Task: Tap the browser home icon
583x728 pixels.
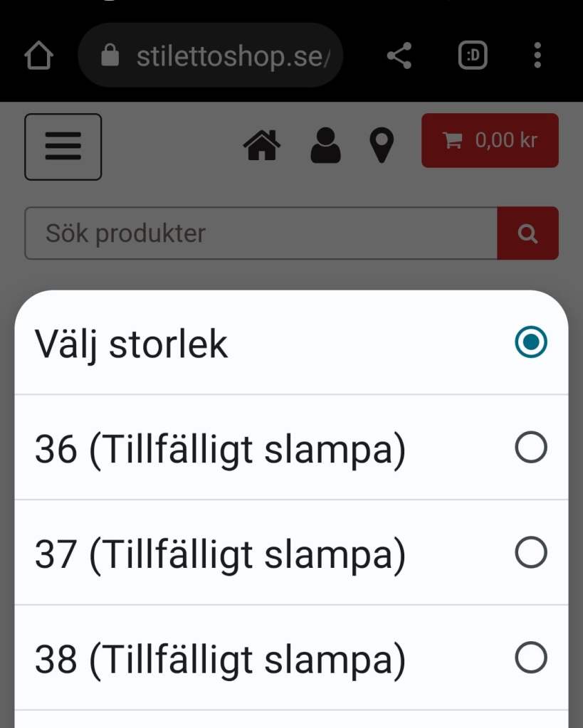Action: tap(40, 56)
